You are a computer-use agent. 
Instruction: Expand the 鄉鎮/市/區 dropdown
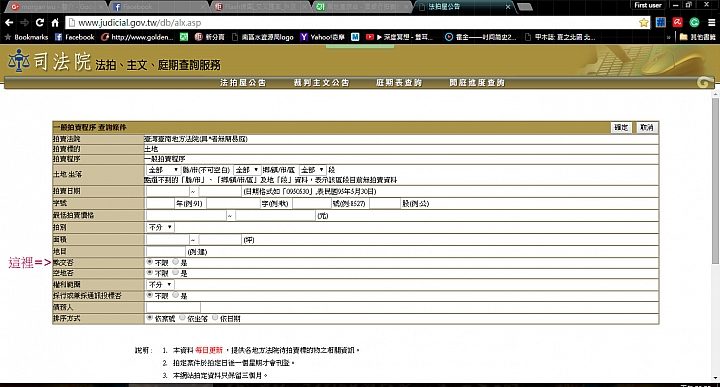(247, 170)
